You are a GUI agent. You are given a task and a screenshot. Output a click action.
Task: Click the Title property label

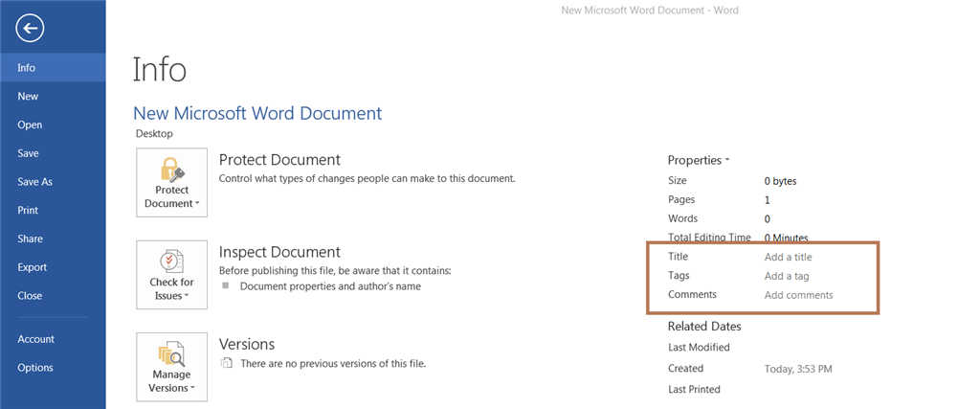click(x=678, y=257)
